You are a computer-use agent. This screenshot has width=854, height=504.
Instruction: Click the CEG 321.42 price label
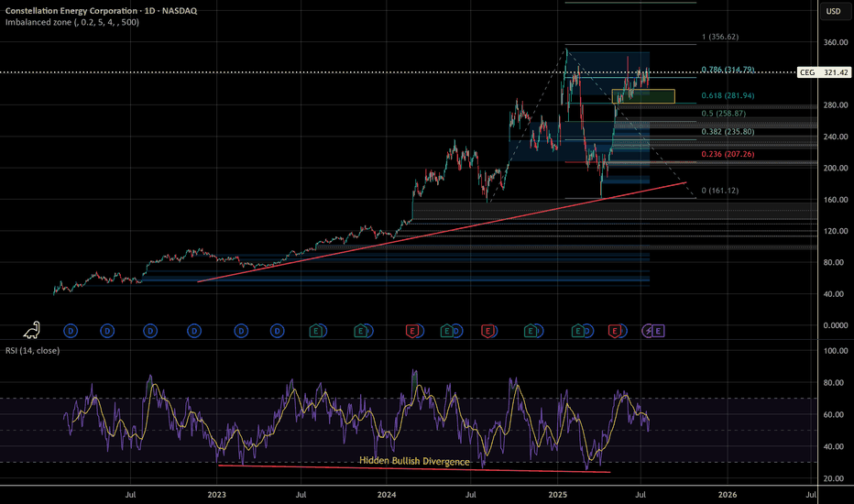point(824,72)
